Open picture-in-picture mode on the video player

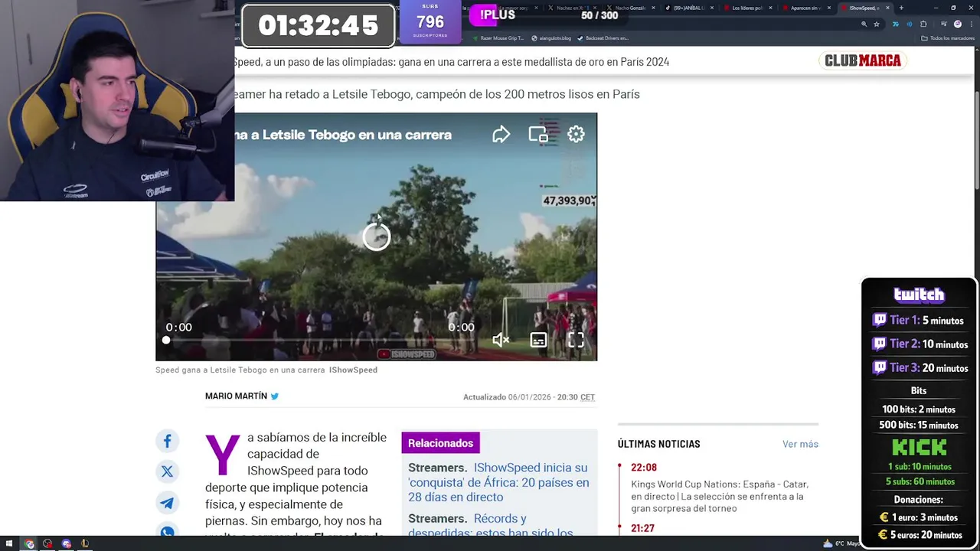[538, 135]
